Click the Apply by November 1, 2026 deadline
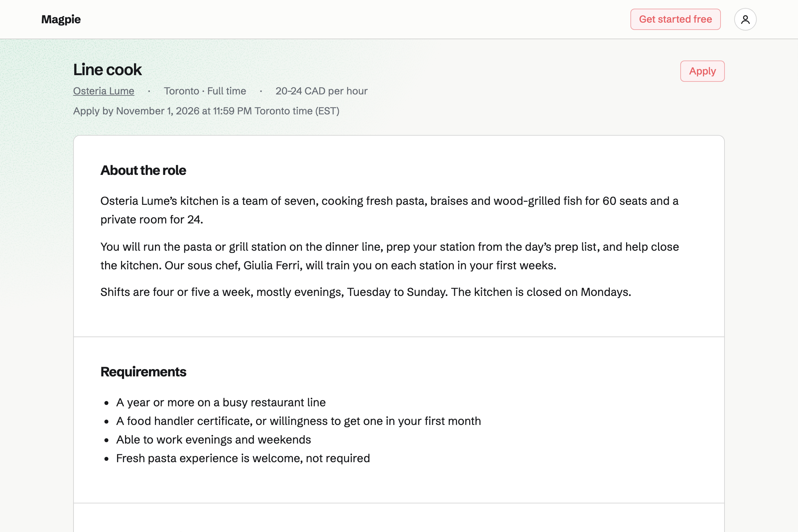 tap(206, 111)
